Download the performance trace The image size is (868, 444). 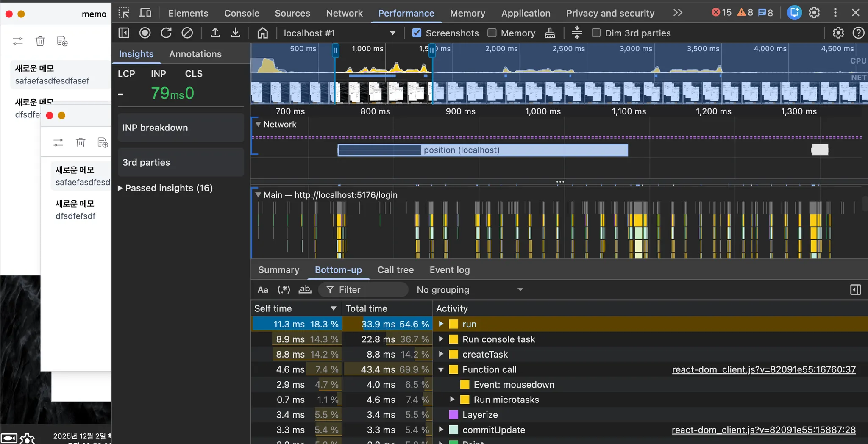[x=236, y=33]
